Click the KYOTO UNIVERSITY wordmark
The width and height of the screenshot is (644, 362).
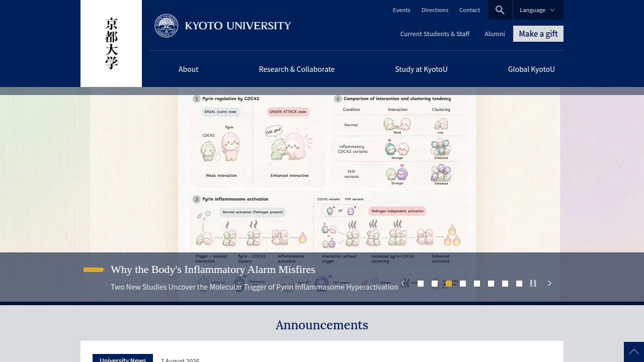pyautogui.click(x=238, y=26)
